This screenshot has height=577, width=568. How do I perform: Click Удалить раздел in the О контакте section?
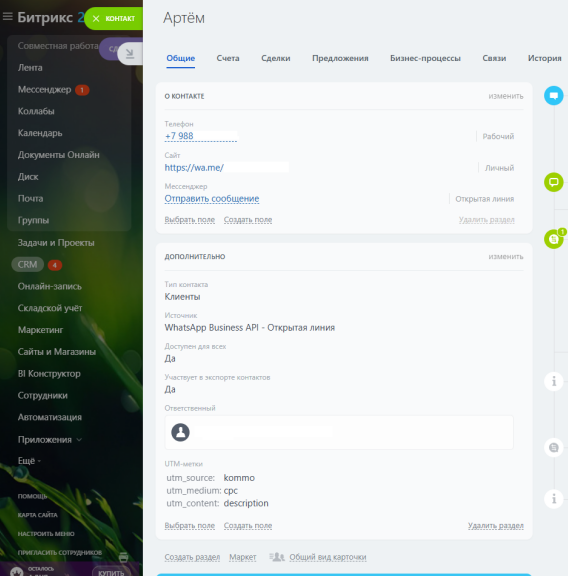point(486,220)
